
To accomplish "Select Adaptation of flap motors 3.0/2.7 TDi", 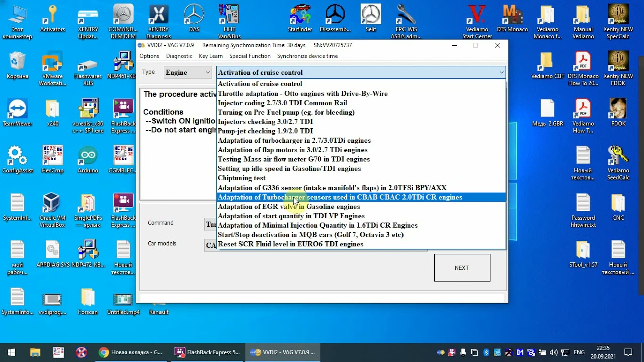I will tap(361, 150).
